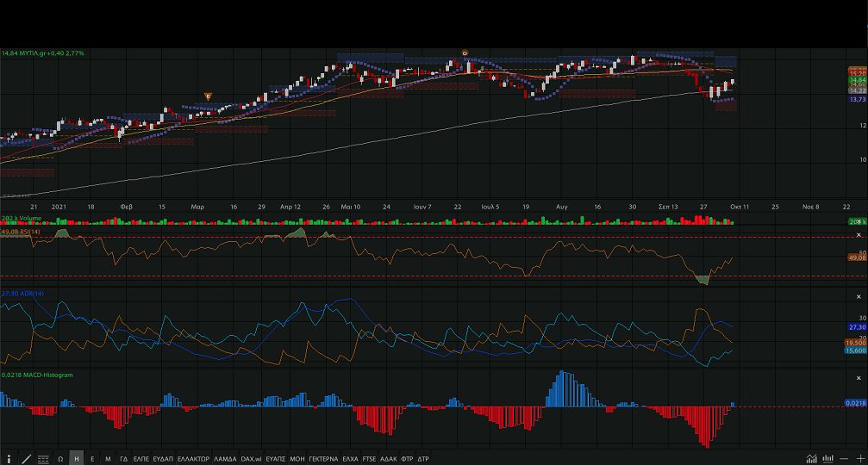Click the orange earnings marker near Μαρ
This screenshot has width=868, height=465.
(x=208, y=96)
